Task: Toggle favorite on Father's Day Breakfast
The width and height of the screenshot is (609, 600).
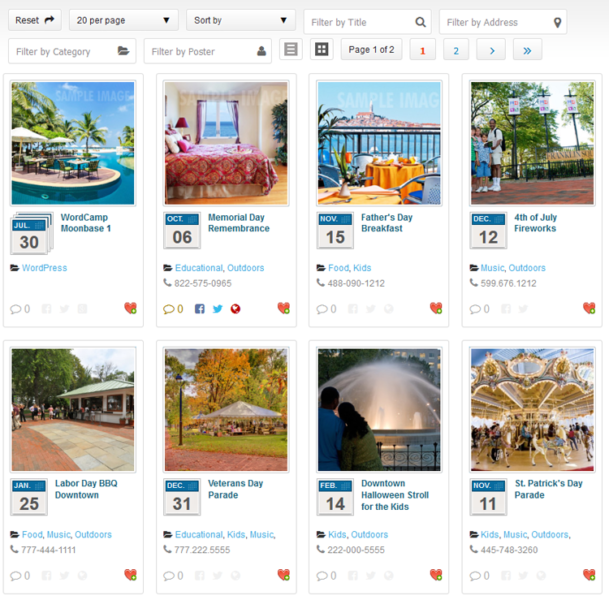Action: [436, 309]
